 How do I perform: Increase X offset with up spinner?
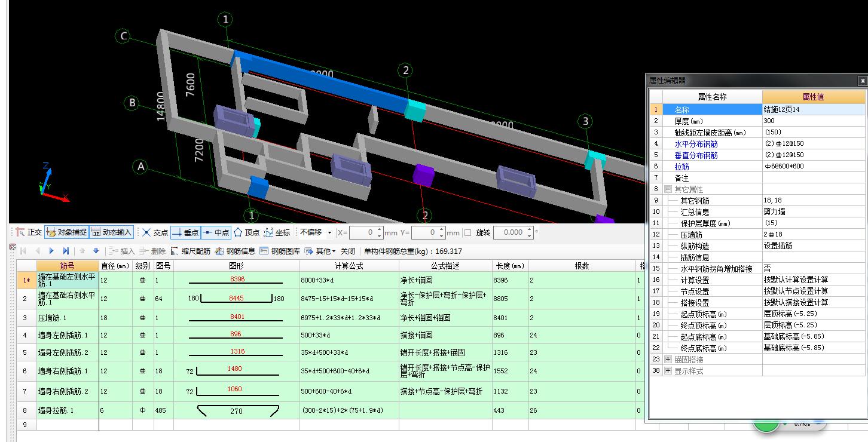tap(380, 229)
